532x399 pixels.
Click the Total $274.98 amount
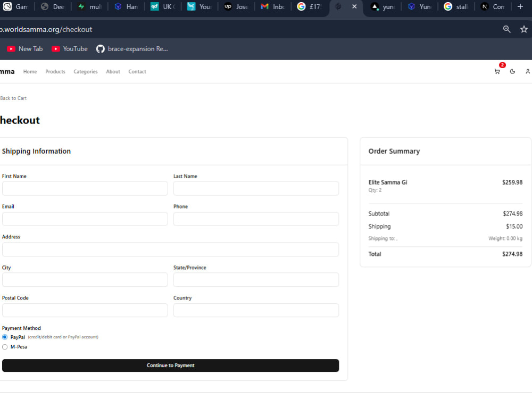pos(512,254)
